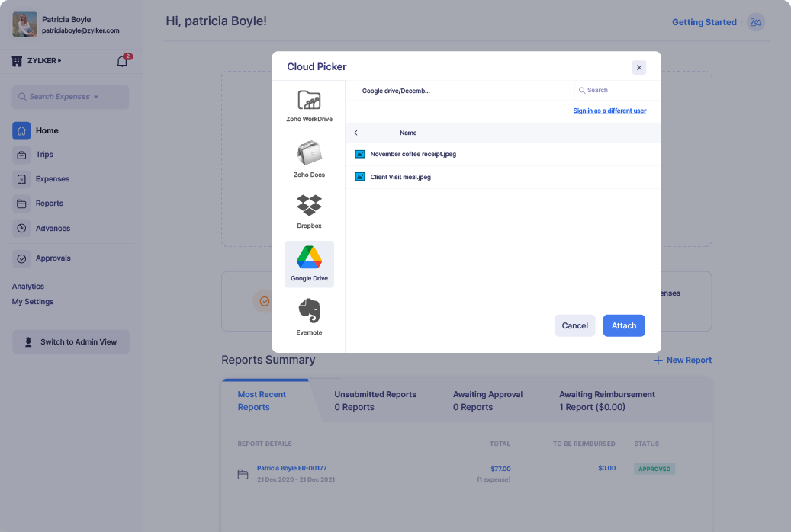This screenshot has width=791, height=532.
Task: Open the Advances section icon
Action: pyautogui.click(x=21, y=228)
